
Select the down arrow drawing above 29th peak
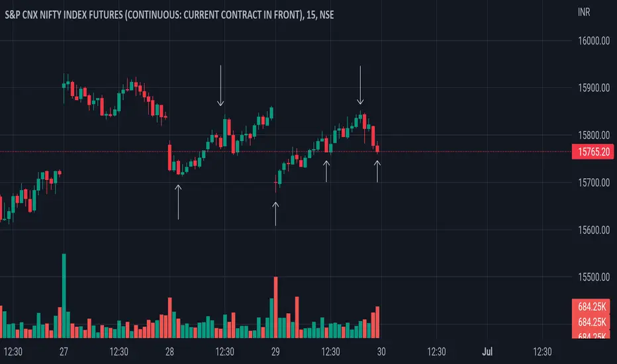360,85
